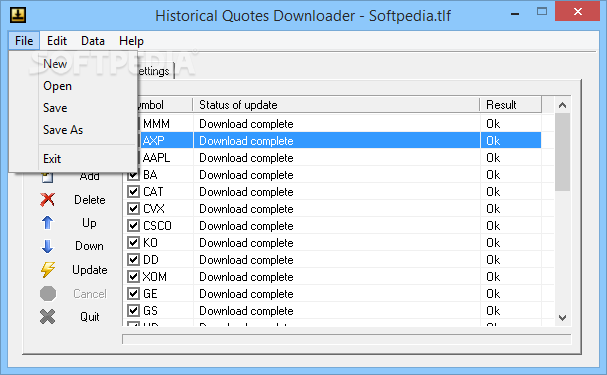Screen dimensions: 607x375
Task: Uncheck the BA symbol checkbox
Action: click(x=134, y=175)
